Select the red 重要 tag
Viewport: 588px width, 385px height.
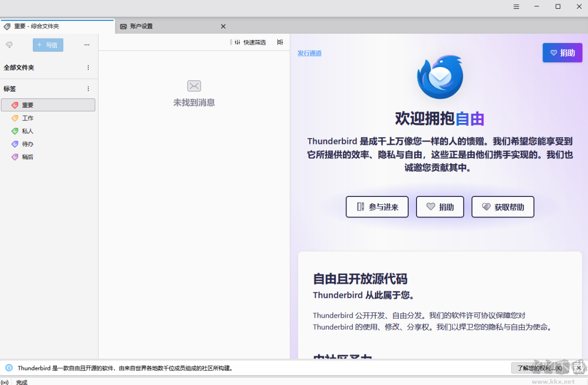click(48, 105)
